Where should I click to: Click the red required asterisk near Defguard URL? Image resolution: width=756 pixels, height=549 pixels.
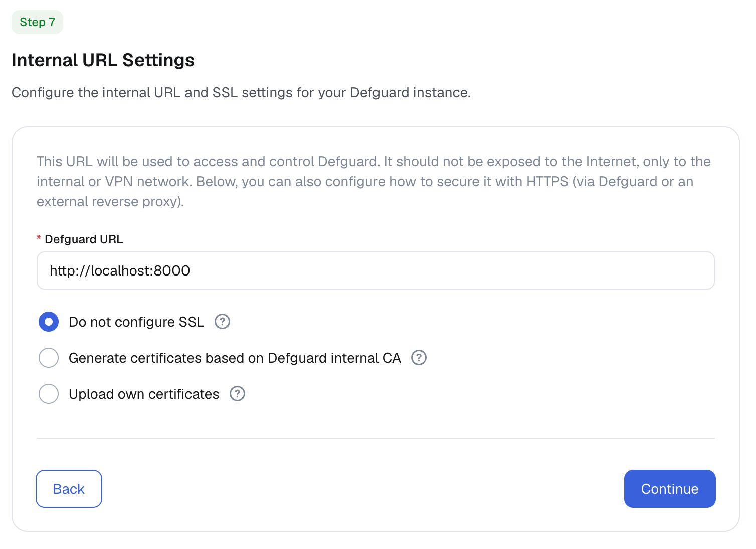click(x=39, y=238)
